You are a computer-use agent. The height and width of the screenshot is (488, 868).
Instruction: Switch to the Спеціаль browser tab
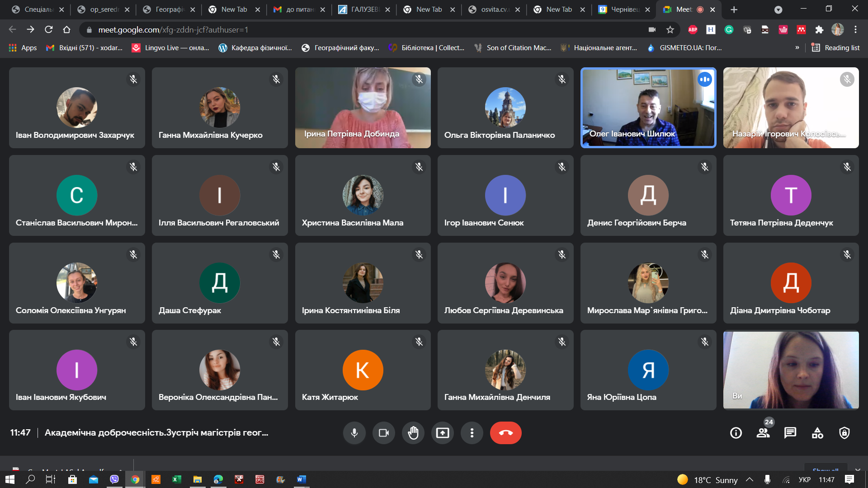pyautogui.click(x=39, y=9)
